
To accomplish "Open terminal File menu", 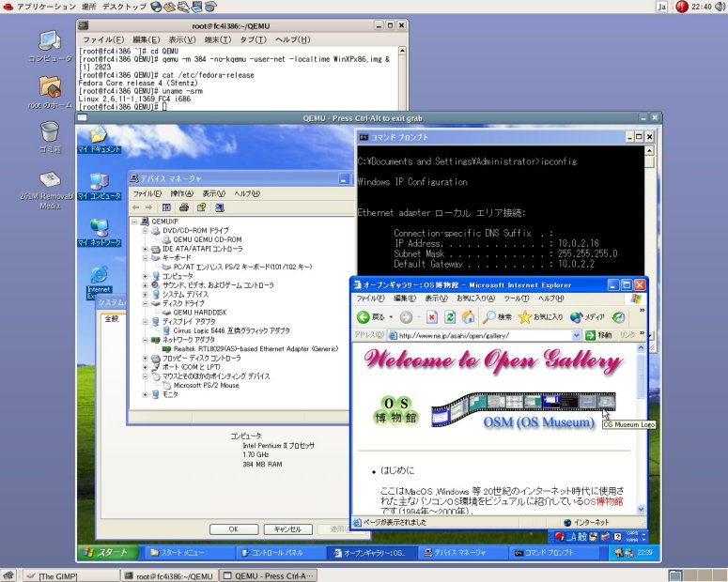I will [103, 39].
